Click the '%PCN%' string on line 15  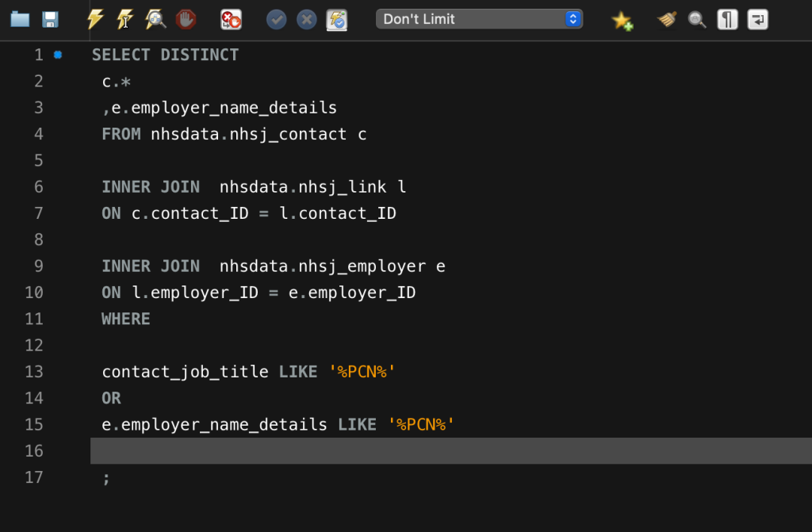click(421, 424)
